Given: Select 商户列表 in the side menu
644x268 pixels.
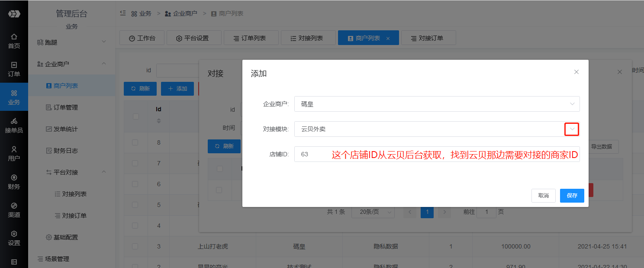Looking at the screenshot, I should click(x=72, y=86).
